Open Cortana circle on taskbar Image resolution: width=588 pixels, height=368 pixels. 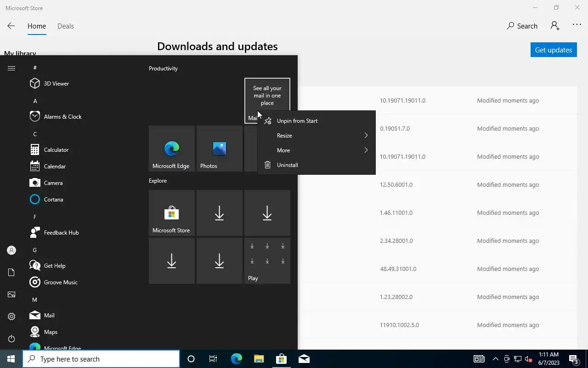click(191, 359)
